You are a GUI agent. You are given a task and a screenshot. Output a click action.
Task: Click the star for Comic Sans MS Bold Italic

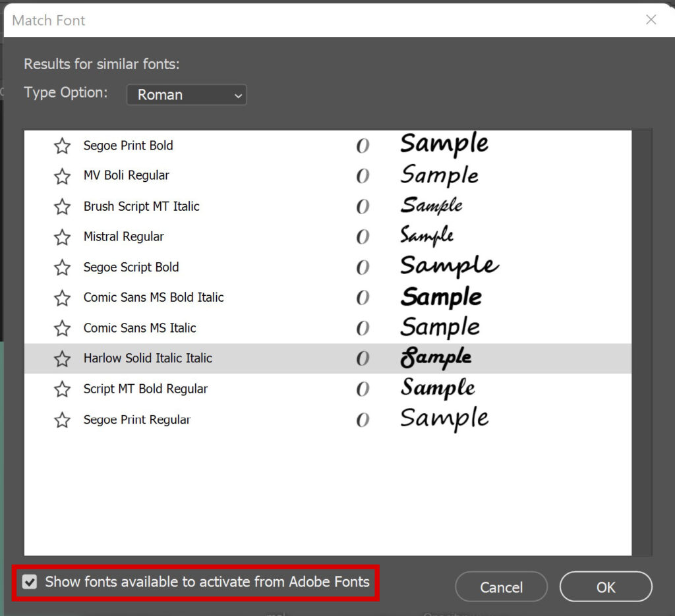(61, 298)
